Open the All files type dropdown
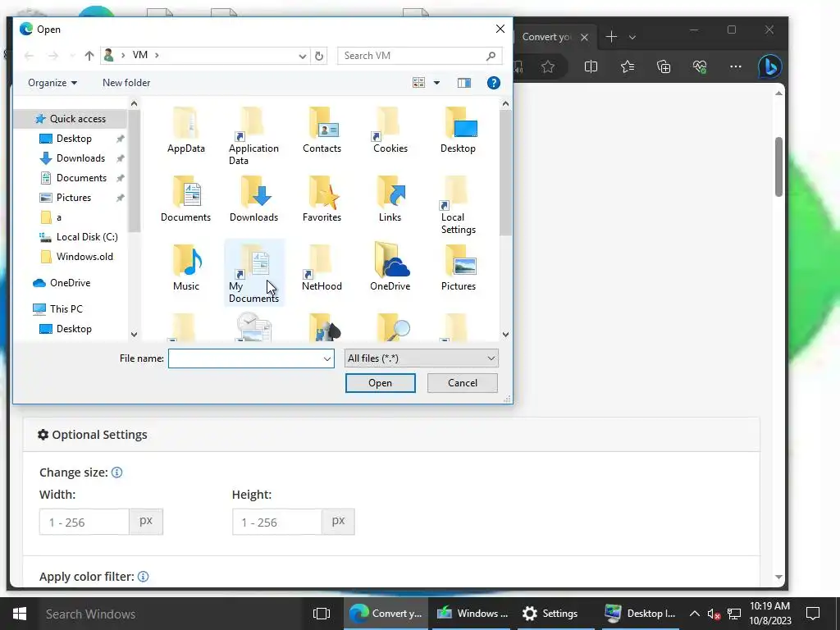Image resolution: width=840 pixels, height=630 pixels. point(421,358)
